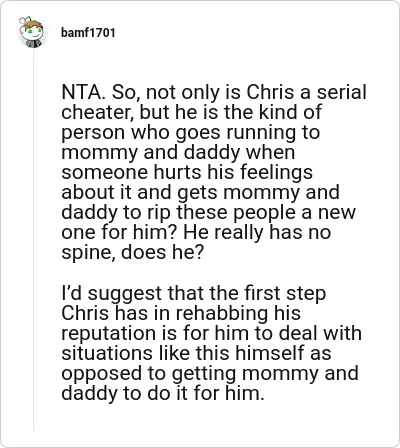Click the word "reputation" in the second paragraph
The image size is (400, 448).
pyautogui.click(x=108, y=333)
